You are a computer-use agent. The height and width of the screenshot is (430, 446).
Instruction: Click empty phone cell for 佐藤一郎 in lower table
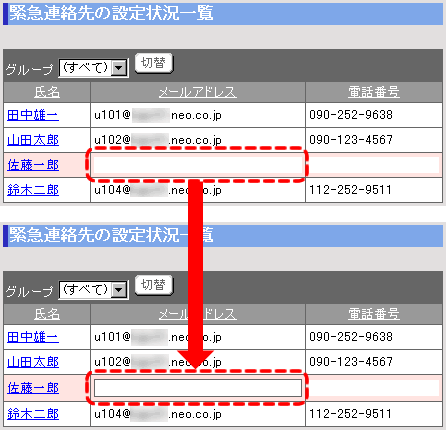coord(374,388)
